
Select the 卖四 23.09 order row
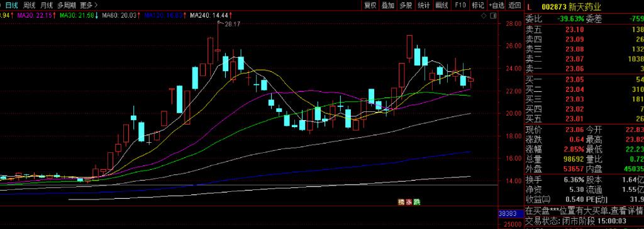tap(584, 39)
